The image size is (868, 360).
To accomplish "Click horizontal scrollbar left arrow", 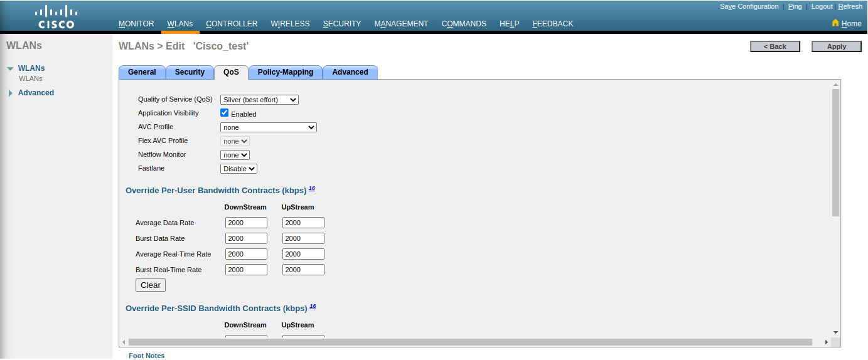I will pos(124,342).
